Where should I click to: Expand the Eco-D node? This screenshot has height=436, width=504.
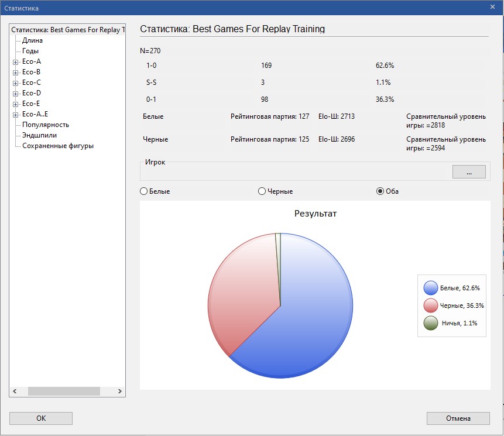tap(15, 92)
